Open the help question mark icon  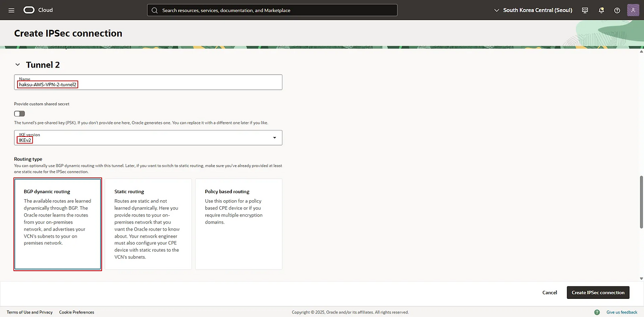click(617, 10)
